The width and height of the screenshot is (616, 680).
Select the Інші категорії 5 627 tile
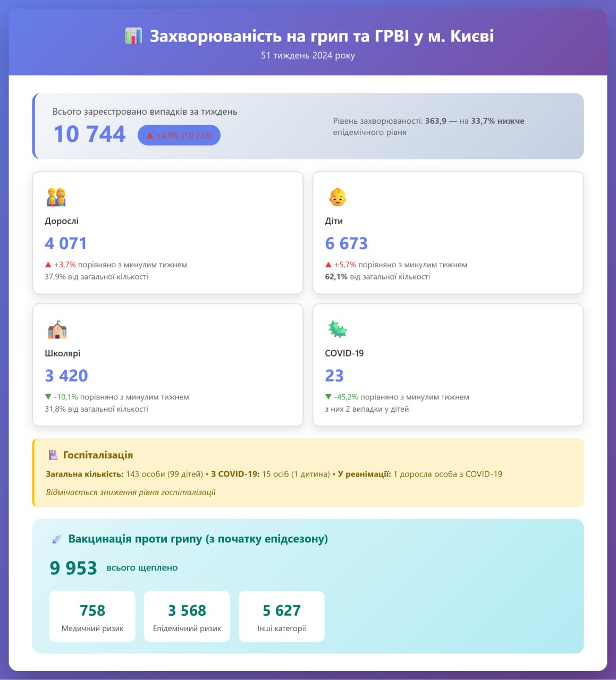pyautogui.click(x=282, y=616)
